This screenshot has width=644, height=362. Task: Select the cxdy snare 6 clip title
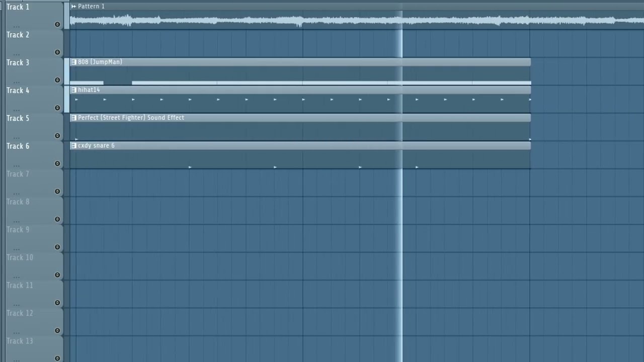(96, 145)
